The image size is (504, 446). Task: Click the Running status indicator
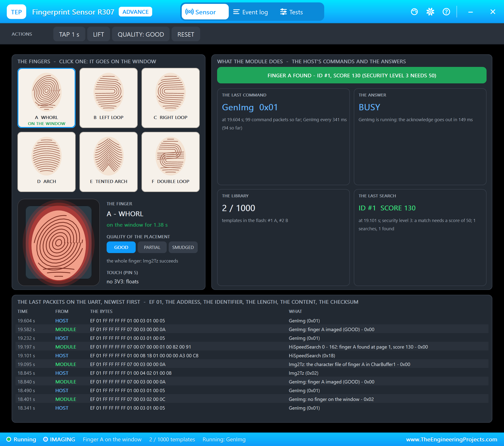(21, 439)
